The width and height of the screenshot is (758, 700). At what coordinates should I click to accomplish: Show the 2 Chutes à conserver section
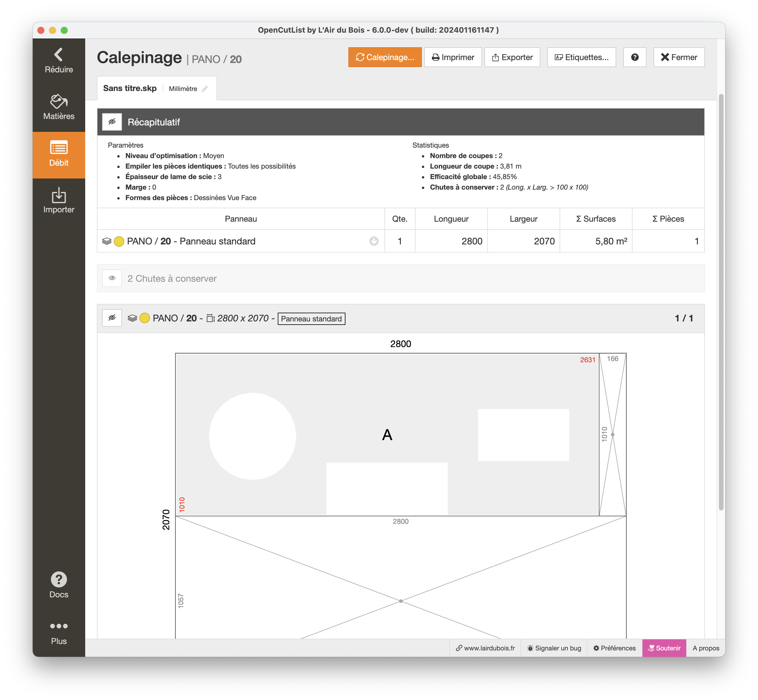(x=112, y=278)
